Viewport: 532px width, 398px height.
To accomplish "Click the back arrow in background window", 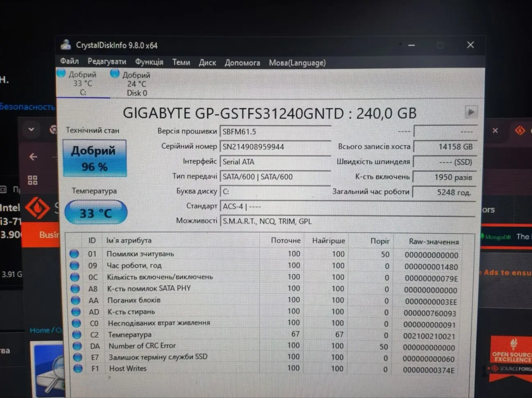I will tap(33, 156).
